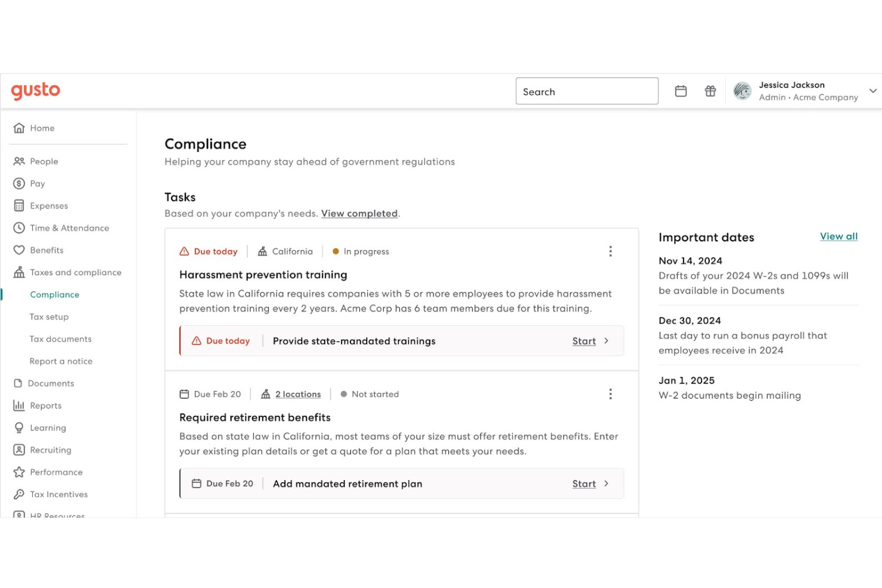Select Tax documents in the sidebar
Image resolution: width=882 pixels, height=588 pixels.
click(60, 338)
